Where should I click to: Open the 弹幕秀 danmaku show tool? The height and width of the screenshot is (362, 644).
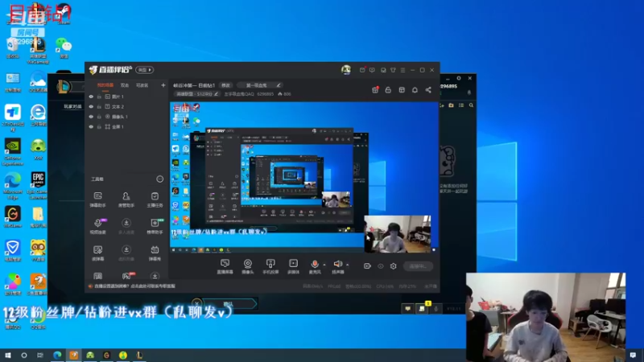(x=155, y=253)
